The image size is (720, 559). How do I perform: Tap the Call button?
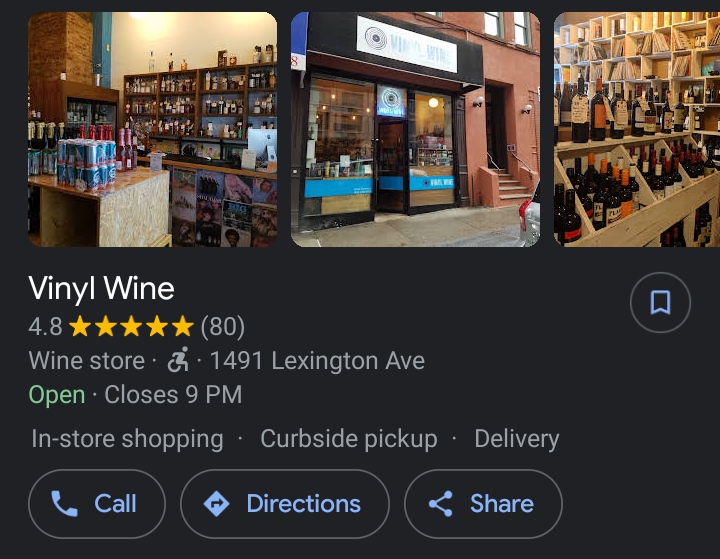coord(97,504)
